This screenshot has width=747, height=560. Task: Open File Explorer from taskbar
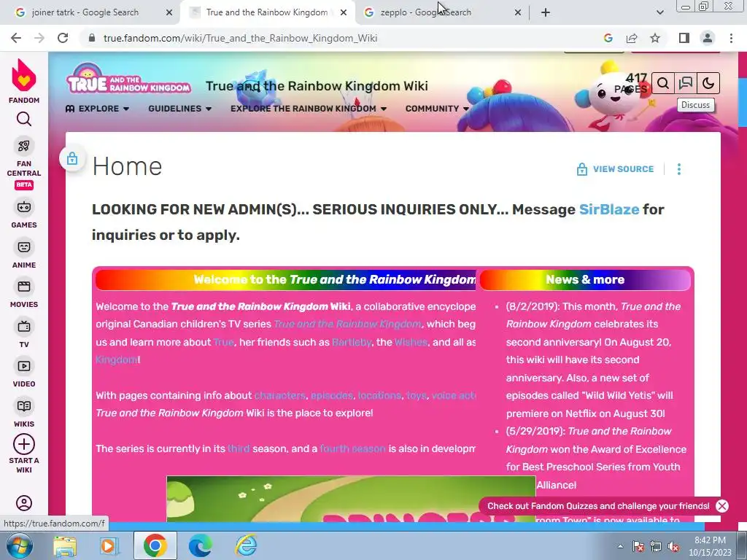point(65,545)
